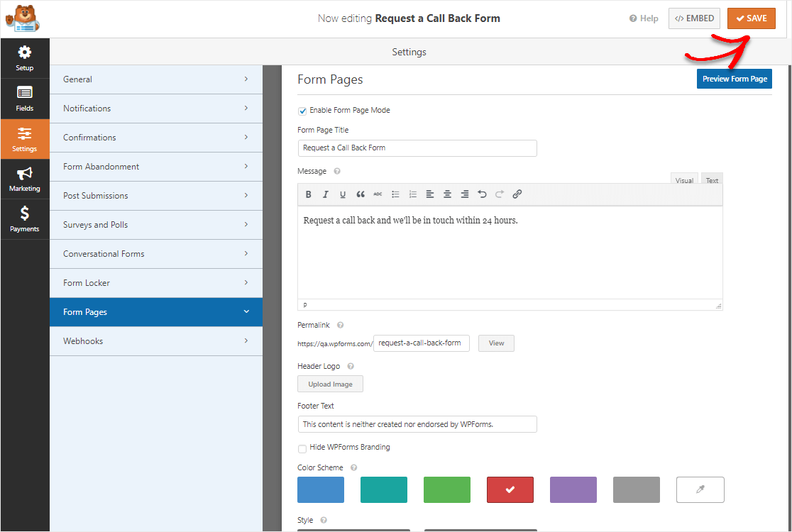Toggle italic formatting in Message editor
Image resolution: width=792 pixels, height=532 pixels.
pos(325,194)
